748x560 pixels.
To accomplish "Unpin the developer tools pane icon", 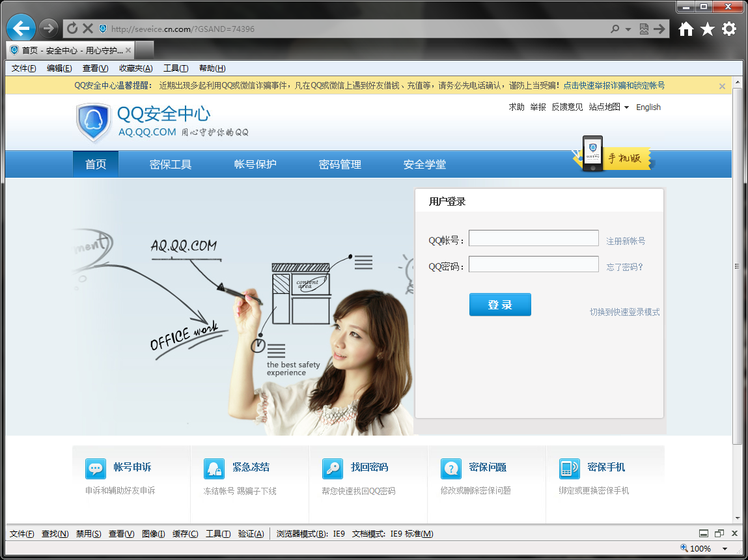I will [x=719, y=533].
